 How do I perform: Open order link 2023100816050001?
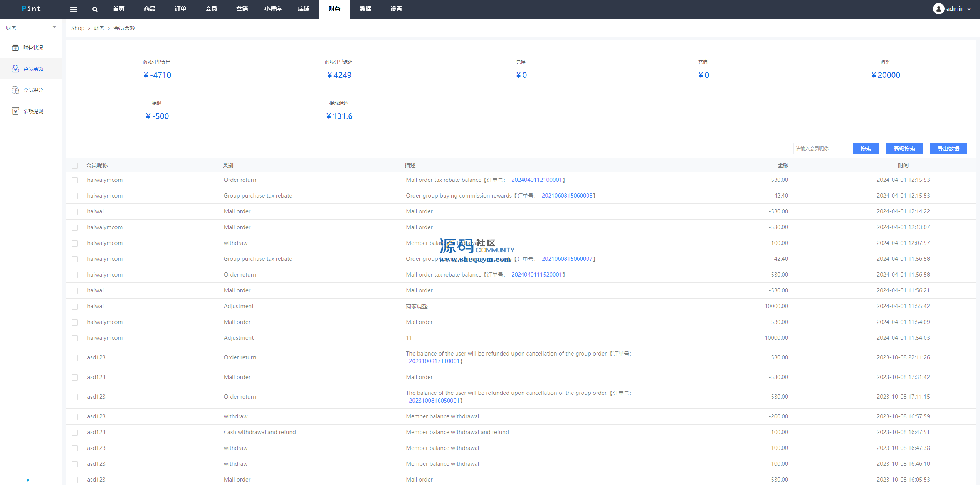tap(434, 401)
